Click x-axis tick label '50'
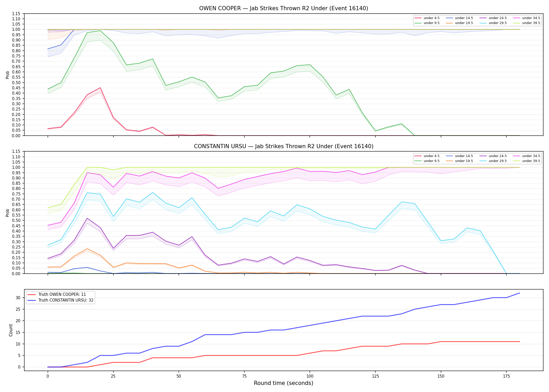 pos(179,376)
